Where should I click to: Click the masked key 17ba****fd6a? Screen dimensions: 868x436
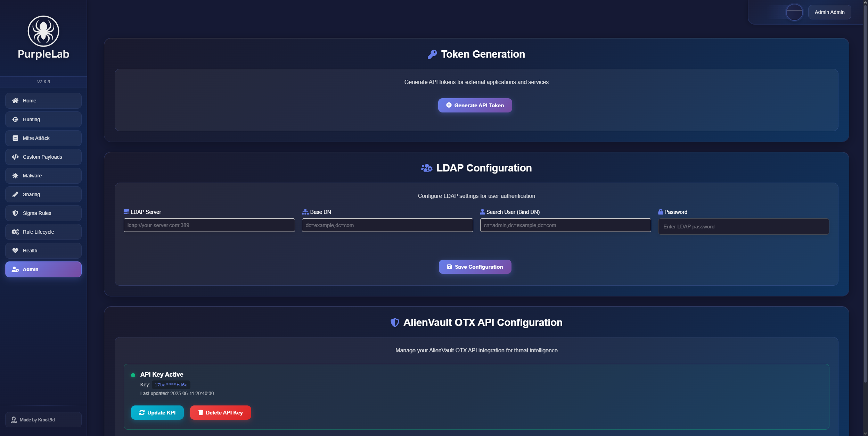point(171,385)
